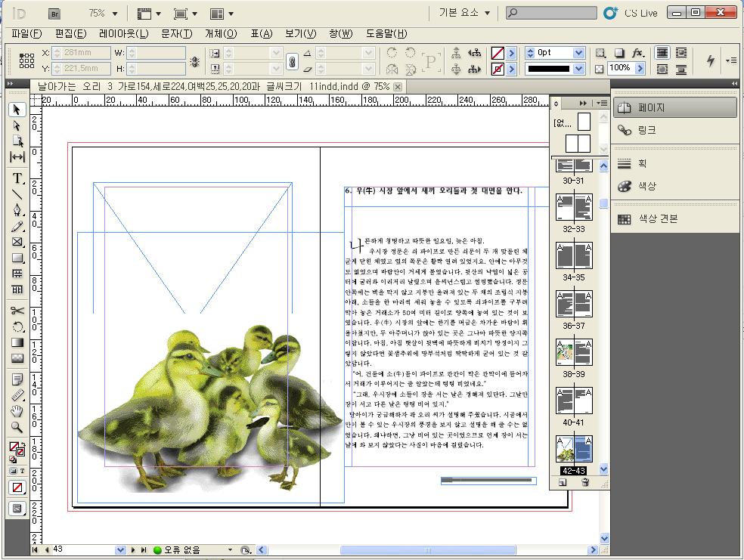The width and height of the screenshot is (744, 560).
Task: Click the trash icon in Pages panel
Action: [x=585, y=482]
